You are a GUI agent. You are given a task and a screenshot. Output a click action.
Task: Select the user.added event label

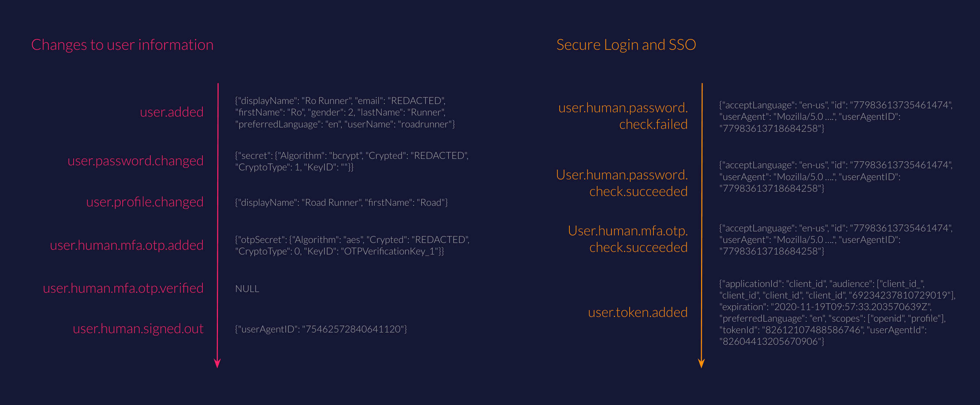click(172, 112)
